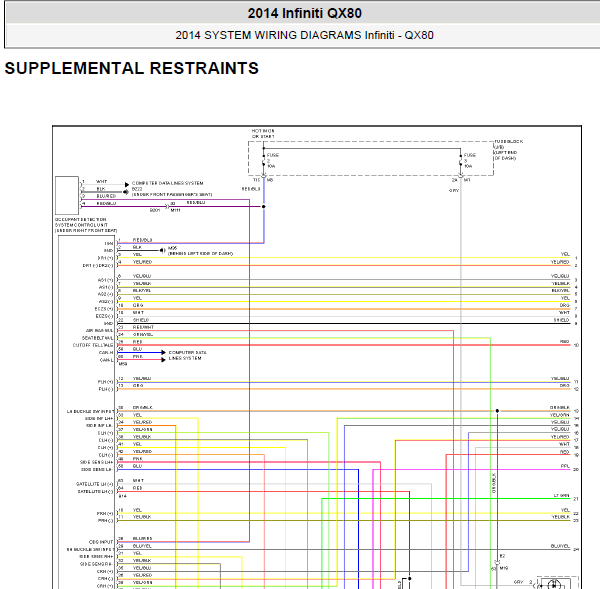Click the 'WHT' wire label at pin 63
600x589 pixels.
point(138,480)
